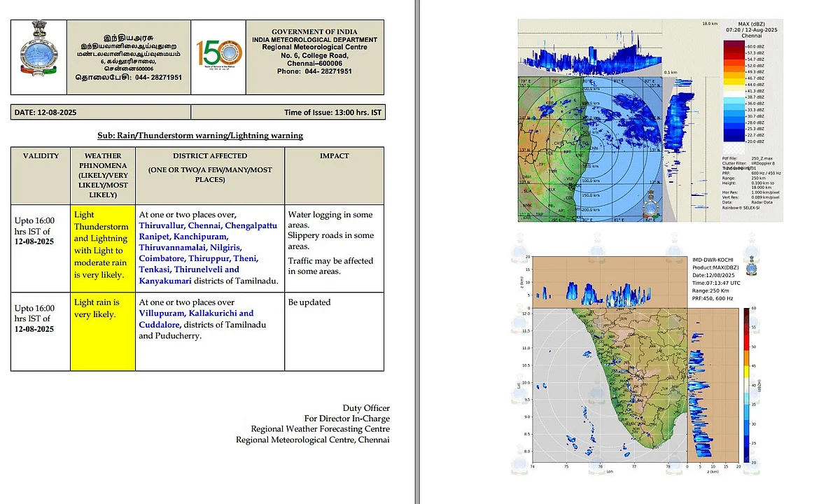Image resolution: width=840 pixels, height=504 pixels.
Task: Click the yellow 'Light Thunderstorm and Lightning' cell
Action: (x=103, y=248)
